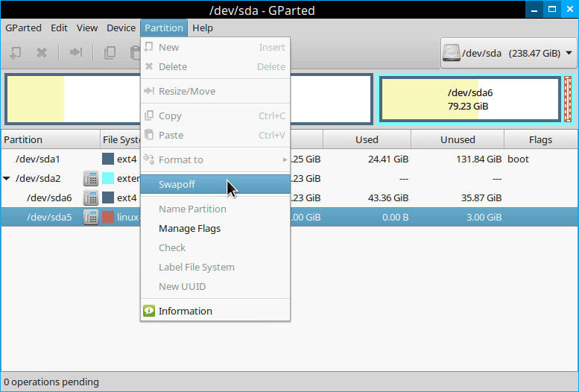Click the boot flag for /dev/sda1
Image resolution: width=579 pixels, height=392 pixels.
[518, 159]
